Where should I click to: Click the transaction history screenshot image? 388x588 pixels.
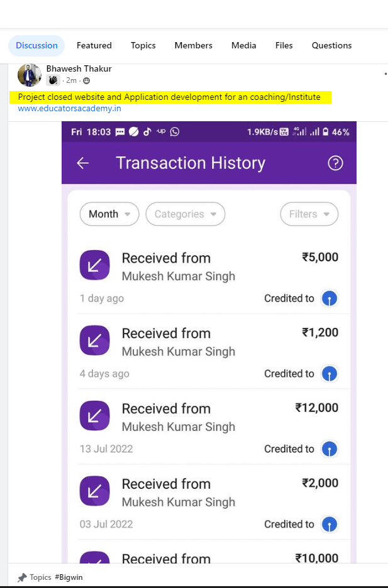208,346
